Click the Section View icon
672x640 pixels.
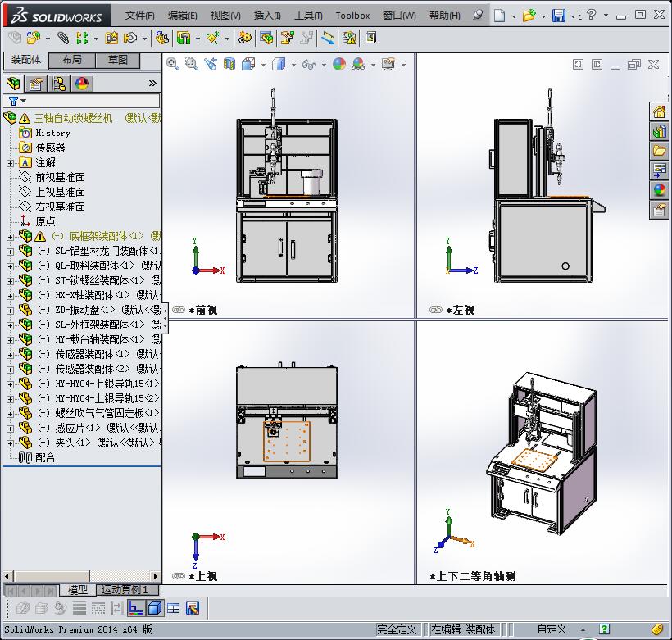tap(229, 64)
